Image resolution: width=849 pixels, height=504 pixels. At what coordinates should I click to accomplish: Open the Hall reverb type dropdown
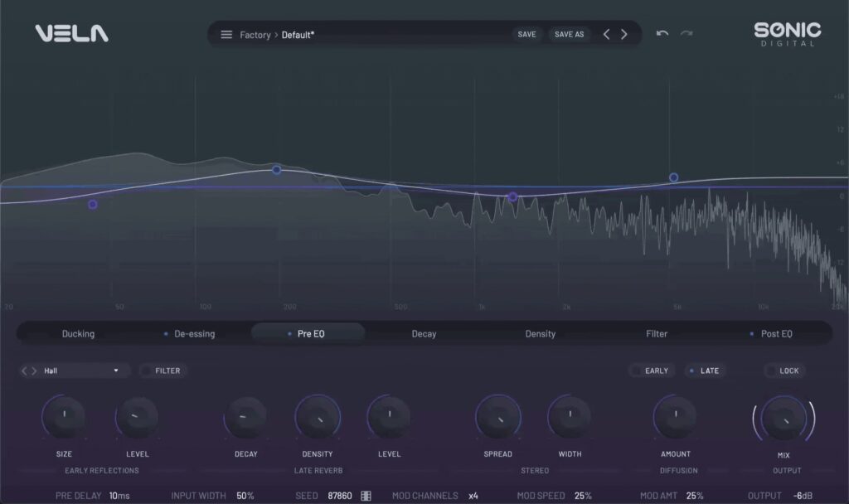(x=81, y=371)
